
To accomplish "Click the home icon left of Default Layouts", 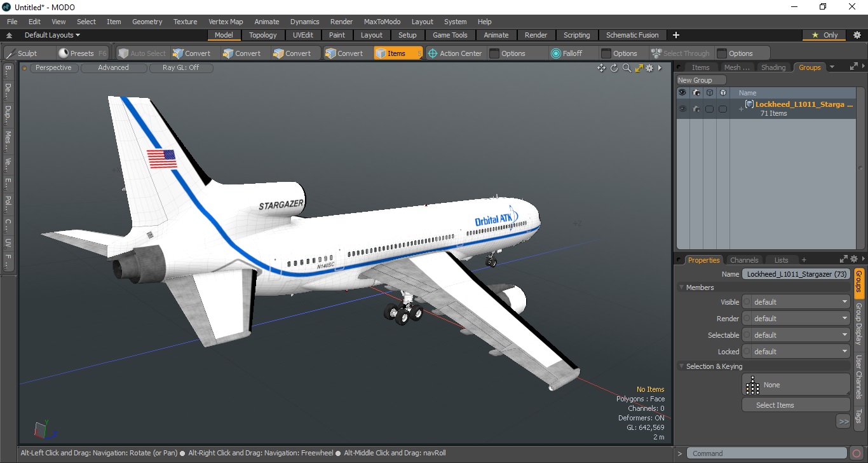I will point(9,36).
